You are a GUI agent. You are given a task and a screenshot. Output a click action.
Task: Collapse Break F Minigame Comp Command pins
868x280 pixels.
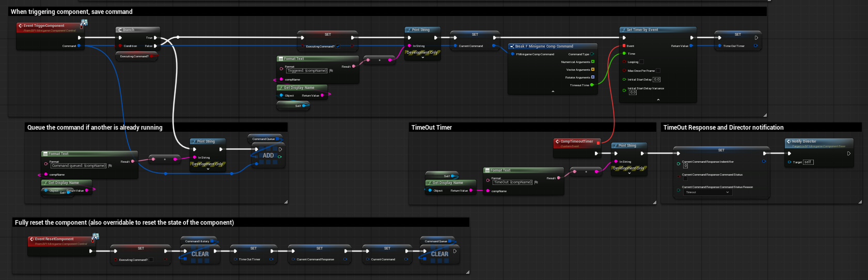(553, 91)
